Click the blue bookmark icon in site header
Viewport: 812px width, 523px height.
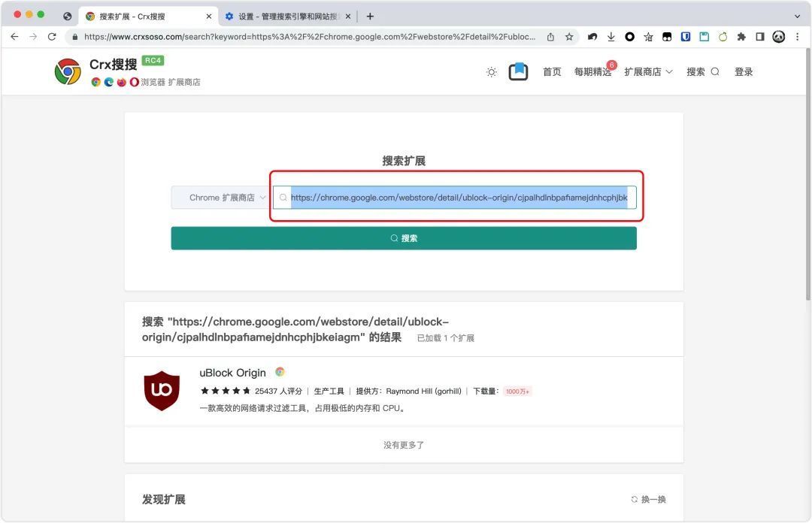[x=518, y=71]
